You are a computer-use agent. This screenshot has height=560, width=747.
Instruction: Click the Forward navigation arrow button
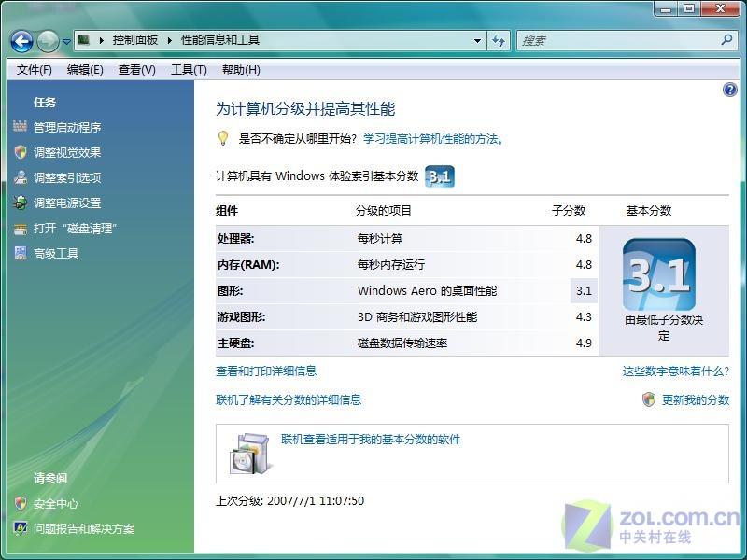(48, 41)
